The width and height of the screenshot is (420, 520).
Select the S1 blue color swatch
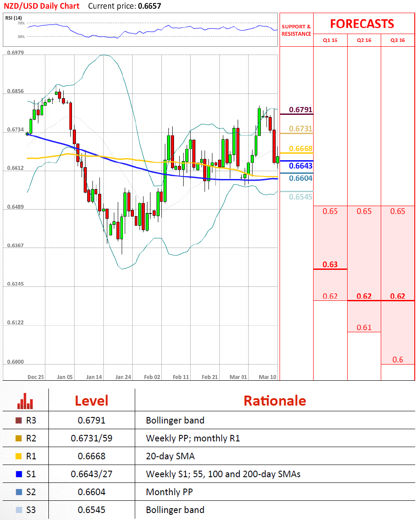19,474
